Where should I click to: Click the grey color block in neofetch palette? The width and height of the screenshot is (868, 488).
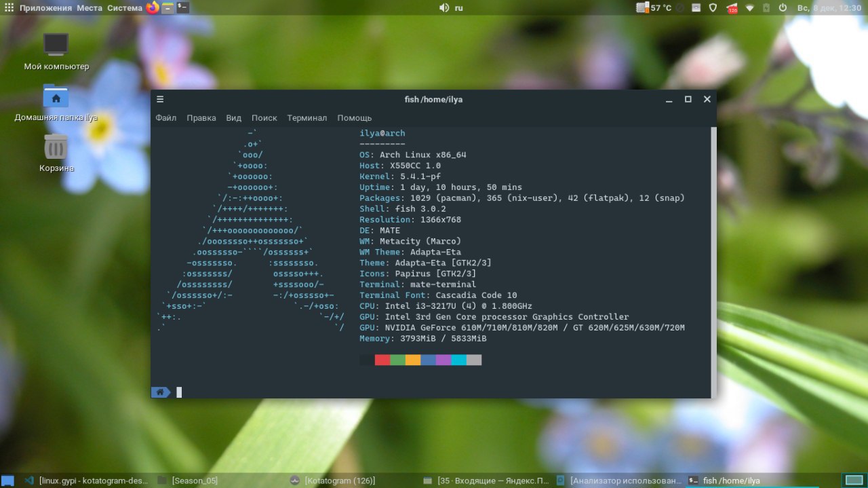coord(474,360)
